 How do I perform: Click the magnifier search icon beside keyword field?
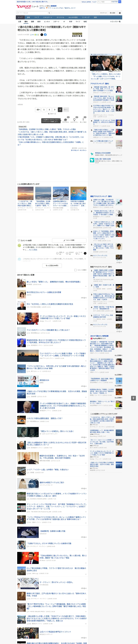pyautogui.click(x=49, y=13)
